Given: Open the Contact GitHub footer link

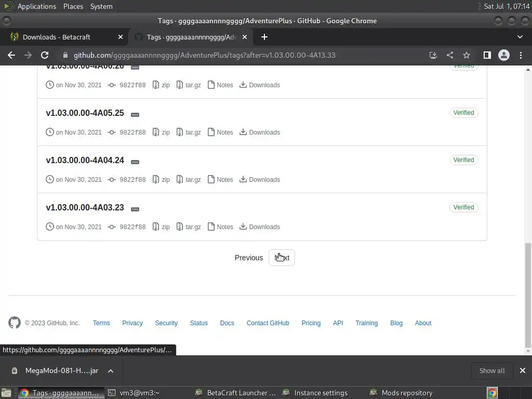Looking at the screenshot, I should click(x=268, y=323).
